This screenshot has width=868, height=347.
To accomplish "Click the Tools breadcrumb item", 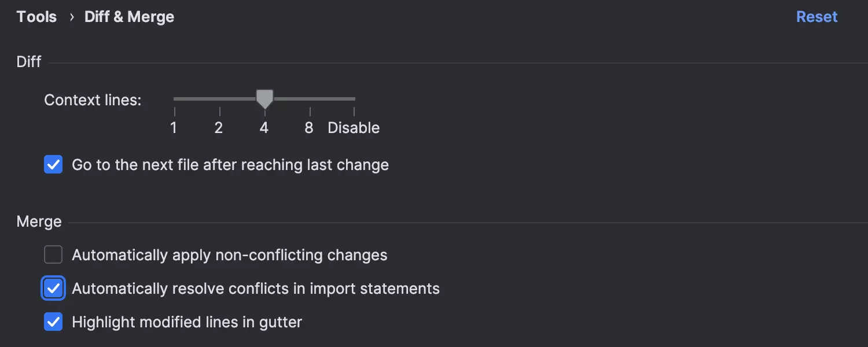I will [x=36, y=17].
